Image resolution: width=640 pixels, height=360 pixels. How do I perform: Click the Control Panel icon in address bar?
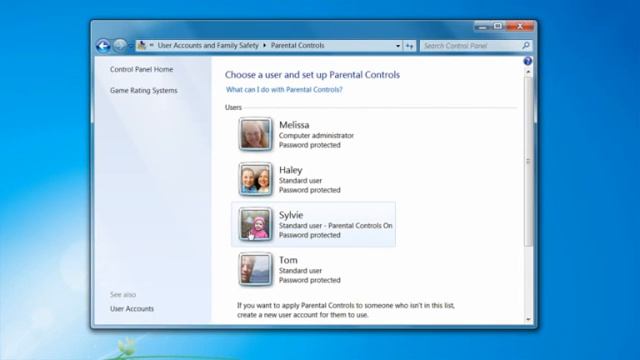pos(142,45)
